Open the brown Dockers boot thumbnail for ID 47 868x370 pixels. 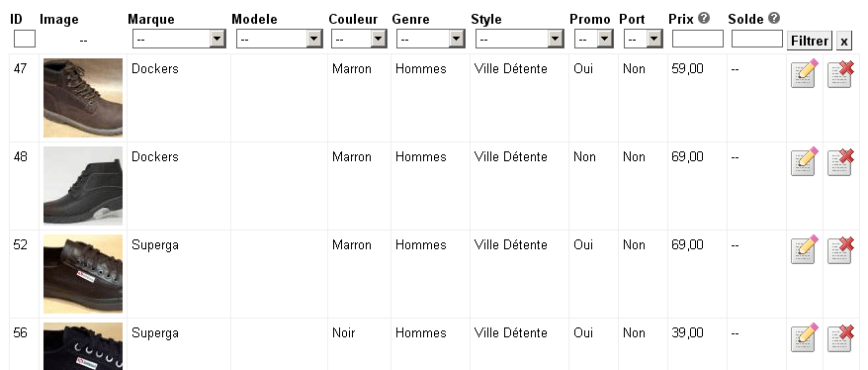[x=83, y=98]
